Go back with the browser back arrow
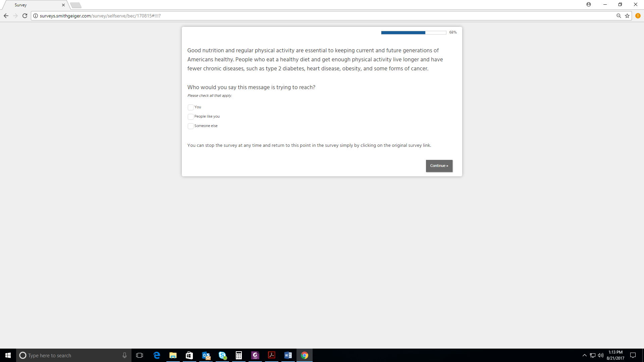644x362 pixels. (6, 16)
